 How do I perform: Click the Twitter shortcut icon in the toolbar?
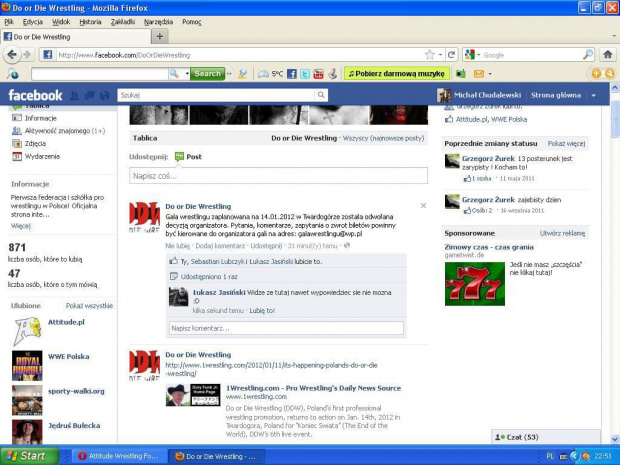point(305,74)
